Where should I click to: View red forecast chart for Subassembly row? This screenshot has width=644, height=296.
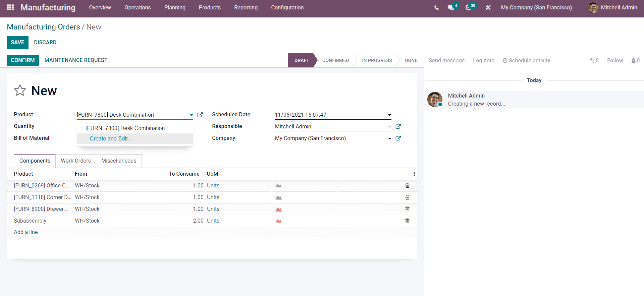[x=278, y=221]
